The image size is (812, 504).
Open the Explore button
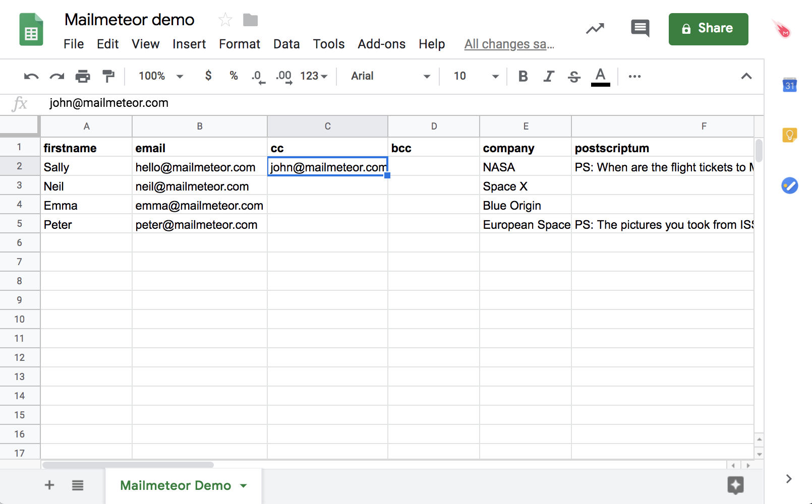(x=735, y=485)
